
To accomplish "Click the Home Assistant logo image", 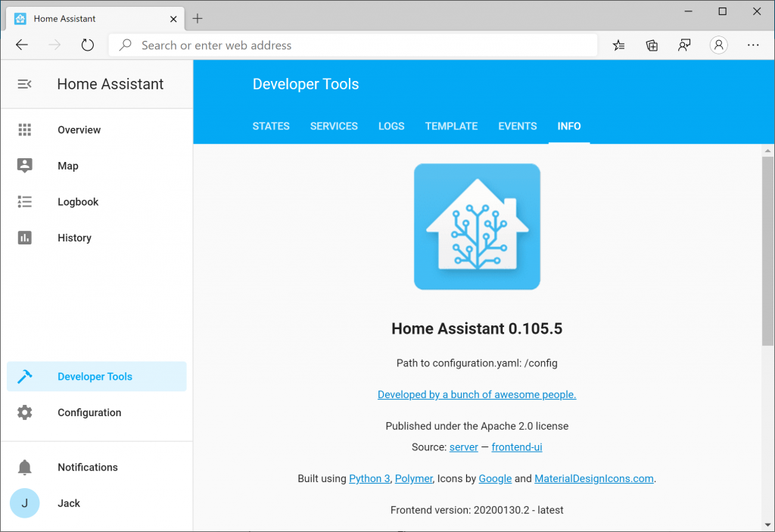I will pos(477,226).
